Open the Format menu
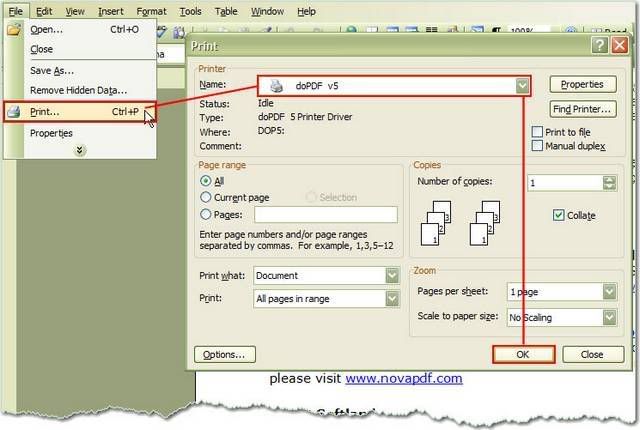The width and height of the screenshot is (640, 430). (151, 11)
